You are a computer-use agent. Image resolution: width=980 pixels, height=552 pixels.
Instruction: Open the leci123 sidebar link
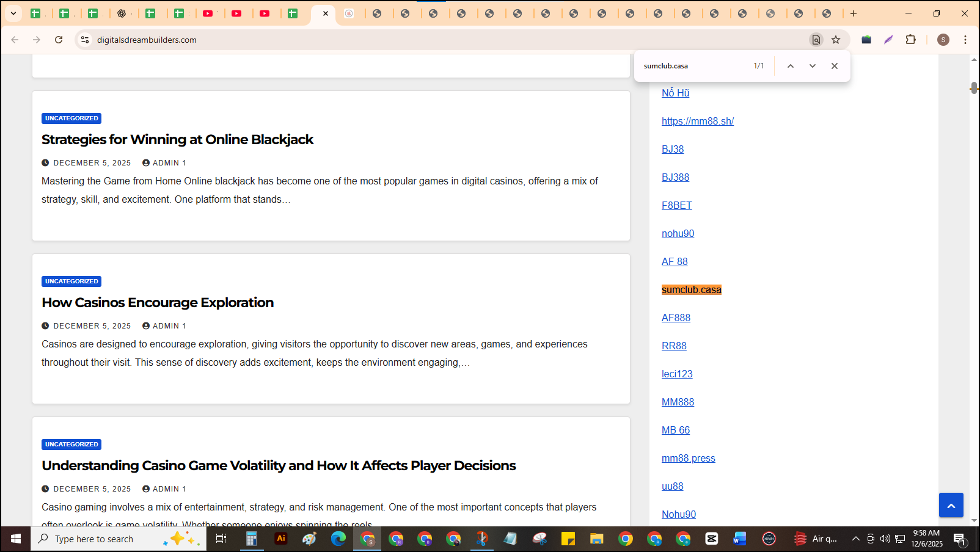(677, 374)
